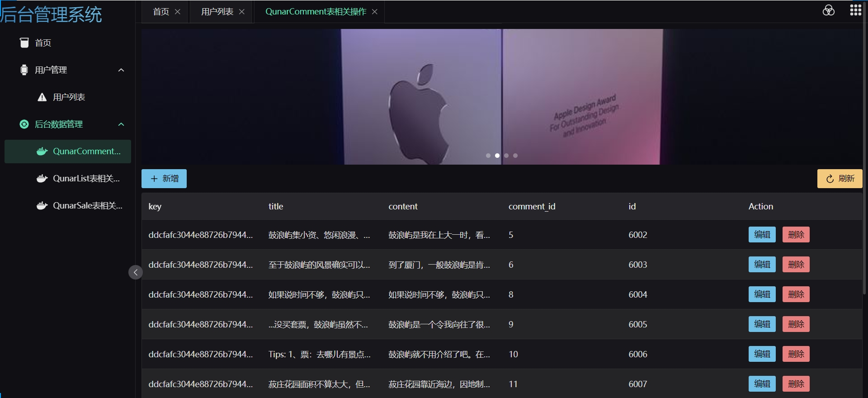Screen dimensions: 868x398
Task: Click the title column header
Action: (x=276, y=207)
